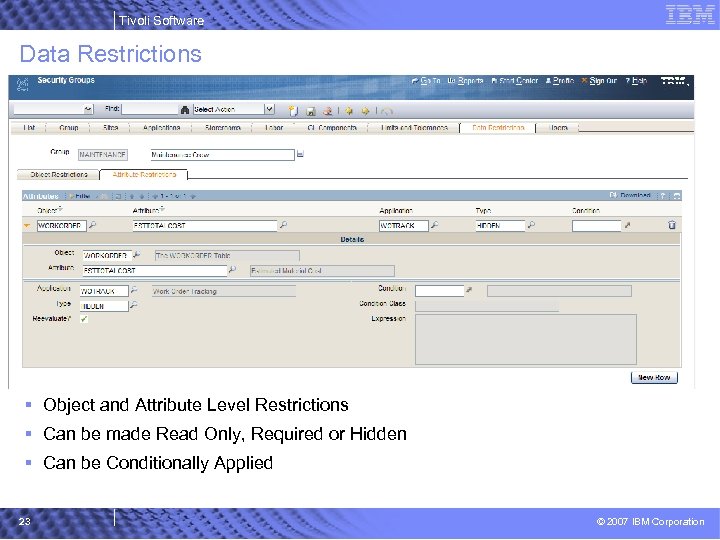
Task: Click the Find binoculars icon
Action: pyautogui.click(x=185, y=110)
